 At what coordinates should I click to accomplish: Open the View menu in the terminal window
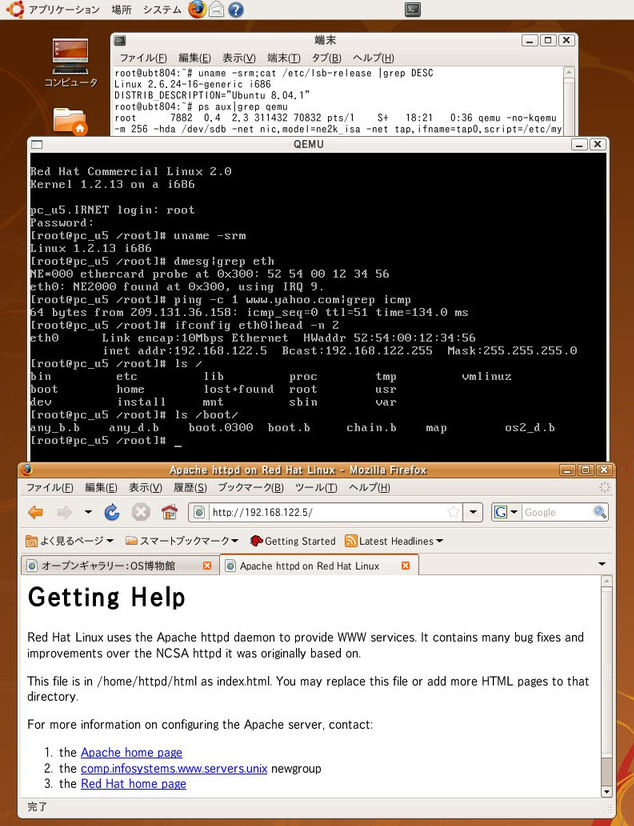(239, 58)
